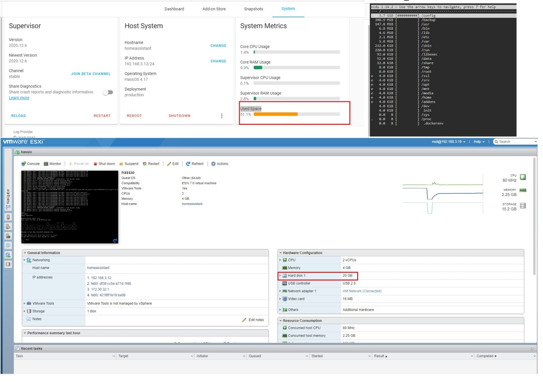
Task: Click the ESXi Search field
Action: point(515,142)
